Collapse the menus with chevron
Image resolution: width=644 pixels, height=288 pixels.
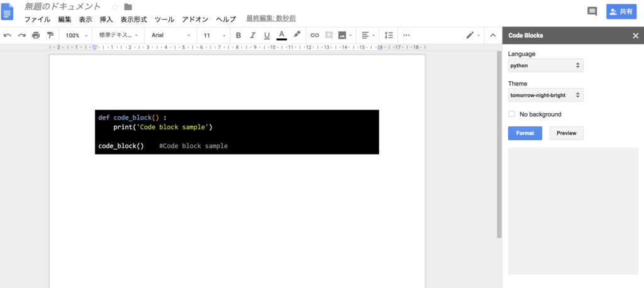(x=493, y=35)
